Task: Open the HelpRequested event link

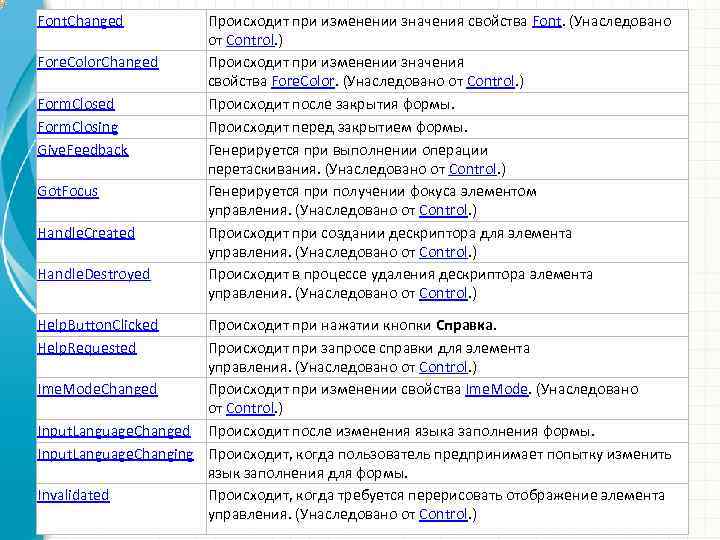Action: (87, 348)
